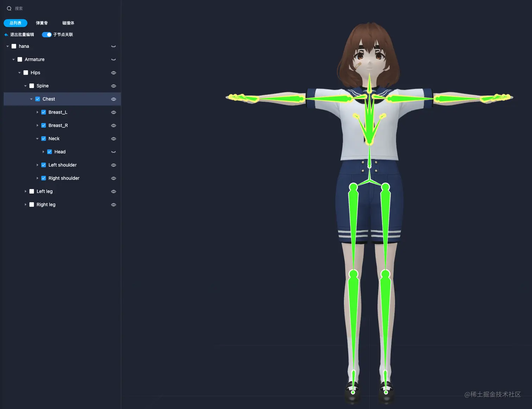The width and height of the screenshot is (532, 409).
Task: Select the Breast_R row label
Action: (58, 126)
